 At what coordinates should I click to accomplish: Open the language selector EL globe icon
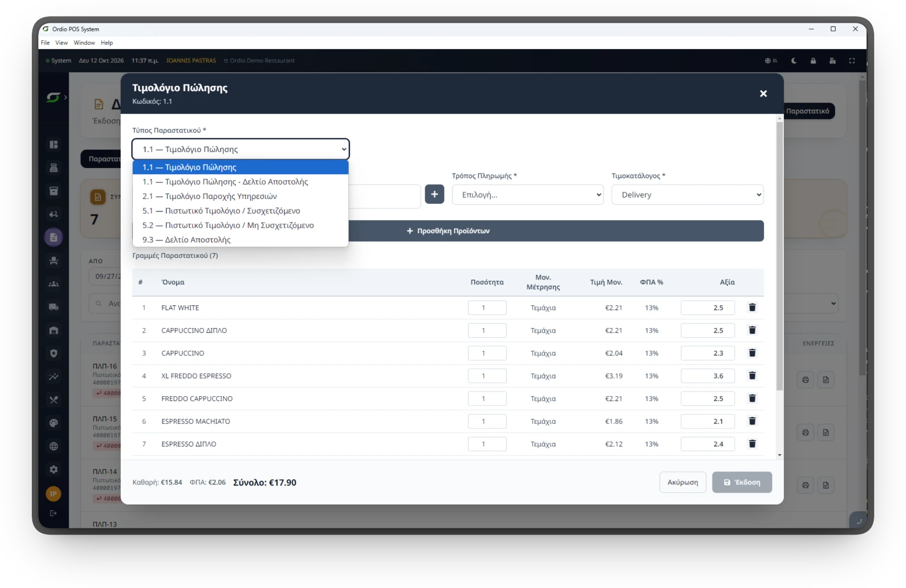(x=771, y=61)
